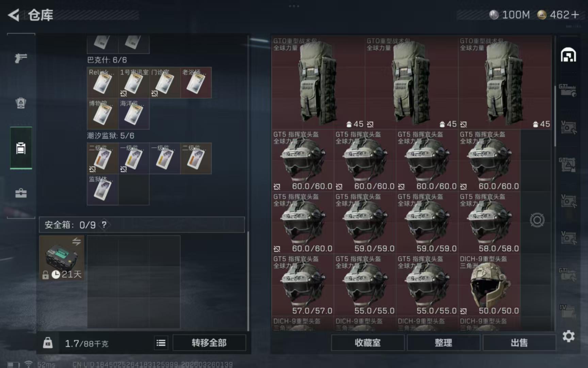This screenshot has height=368, width=588.
Task: Open the 收藏室 button
Action: [367, 343]
